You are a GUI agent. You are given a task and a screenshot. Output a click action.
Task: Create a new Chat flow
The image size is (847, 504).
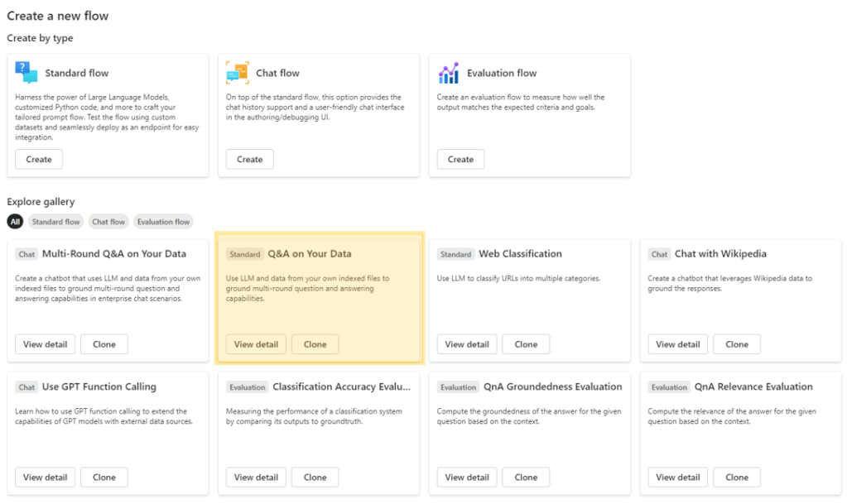click(249, 159)
